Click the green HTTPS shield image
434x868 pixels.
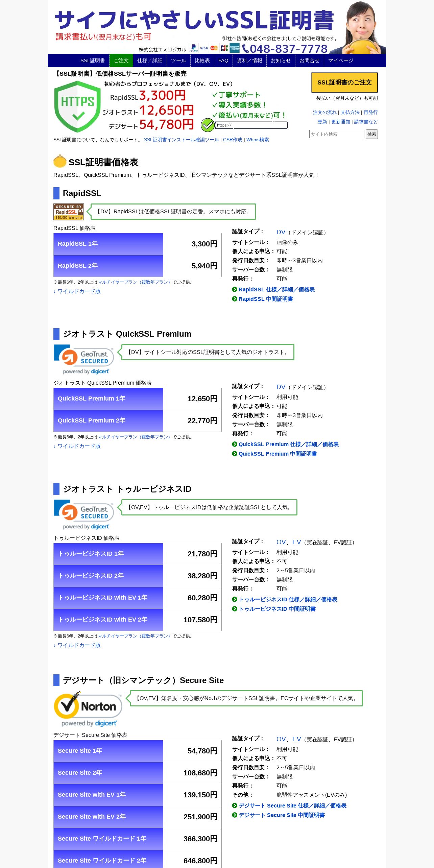tap(77, 107)
